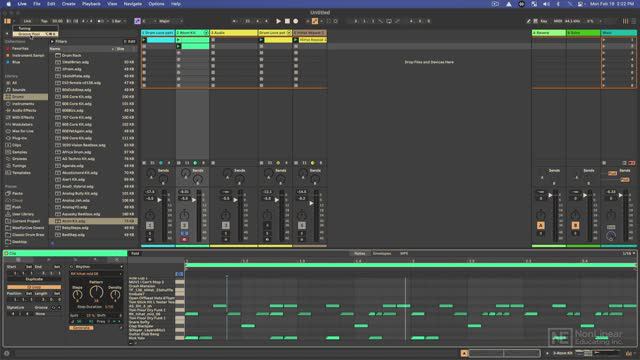
Task: Click the Tap tempo button
Action: coord(44,21)
